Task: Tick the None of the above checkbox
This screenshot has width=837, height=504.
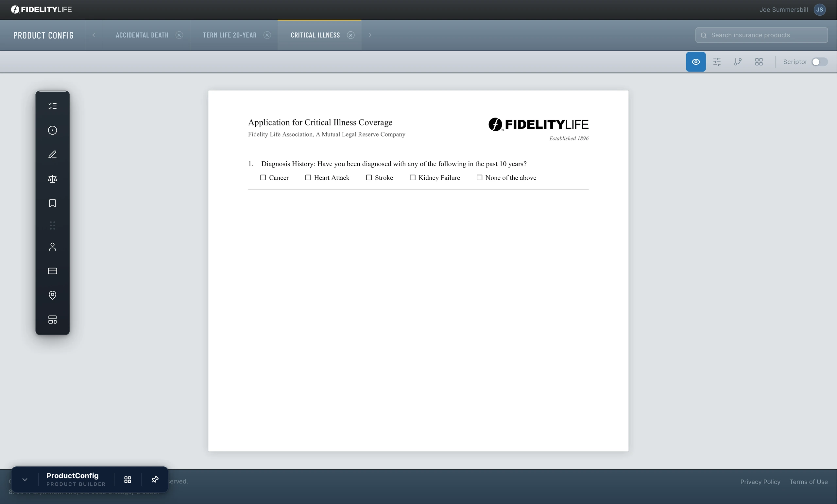Action: click(x=479, y=177)
